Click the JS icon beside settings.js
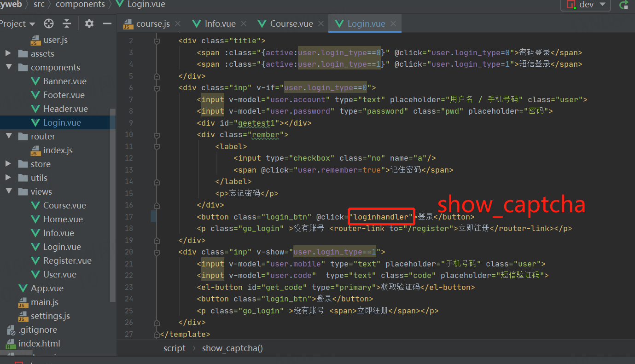Image resolution: width=635 pixels, height=364 pixels. pyautogui.click(x=23, y=316)
